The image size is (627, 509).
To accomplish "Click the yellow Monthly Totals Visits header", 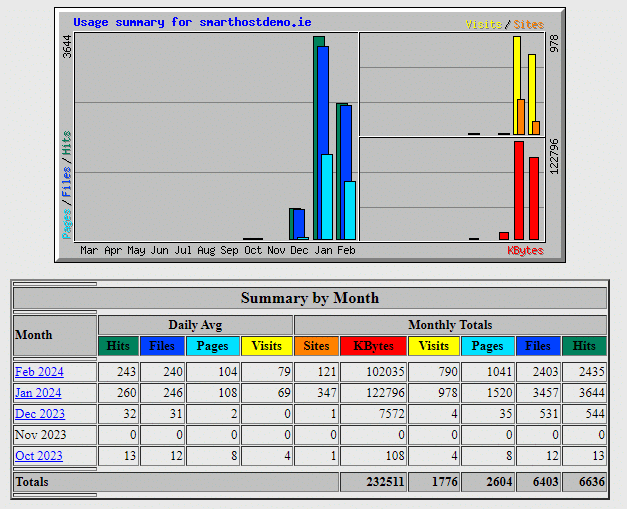I will coord(434,346).
